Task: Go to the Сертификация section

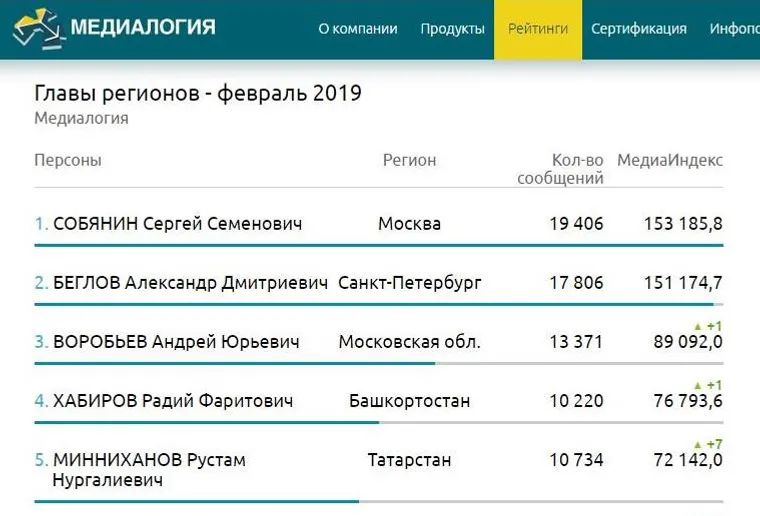Action: tap(638, 29)
